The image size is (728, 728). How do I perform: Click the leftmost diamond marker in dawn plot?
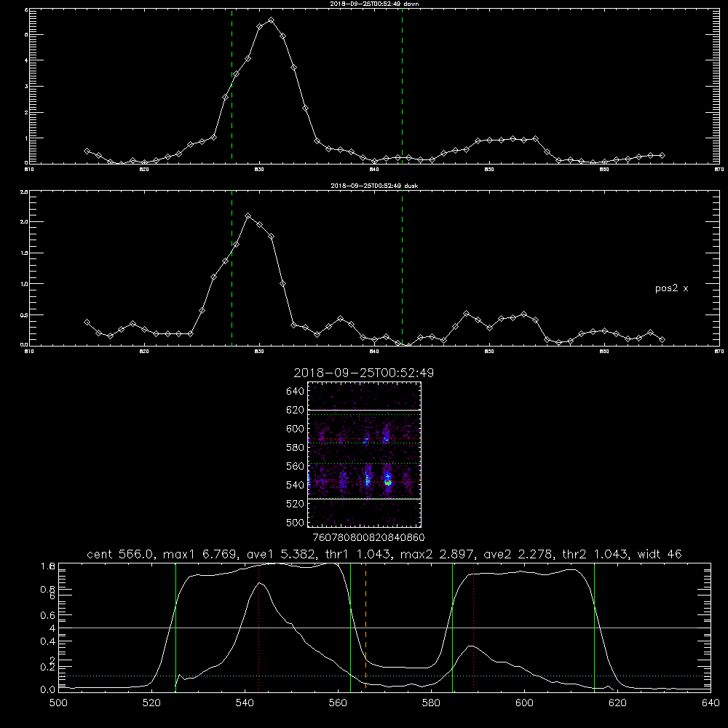coord(87,151)
